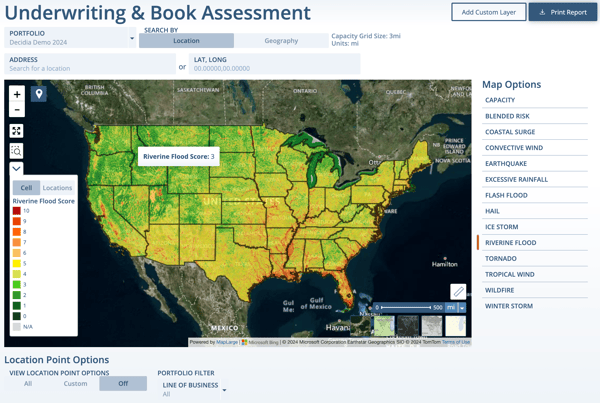Click Add Custom Layer button
The image size is (600, 403).
pyautogui.click(x=489, y=12)
